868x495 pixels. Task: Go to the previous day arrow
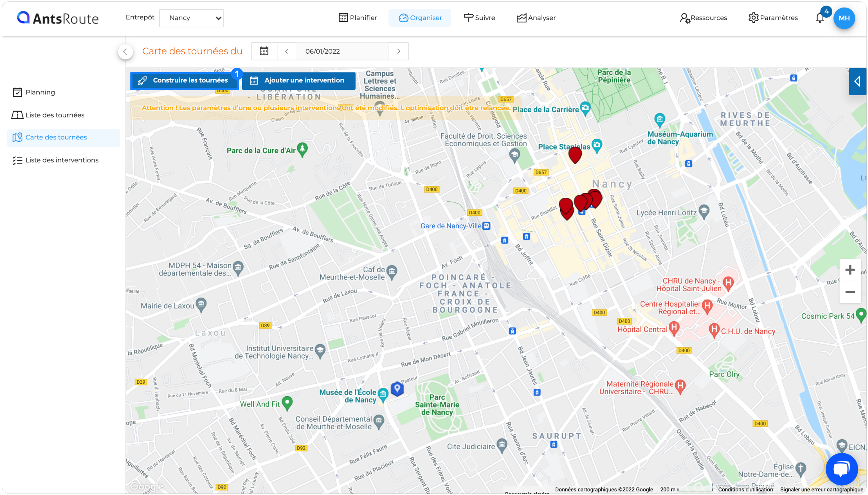287,51
